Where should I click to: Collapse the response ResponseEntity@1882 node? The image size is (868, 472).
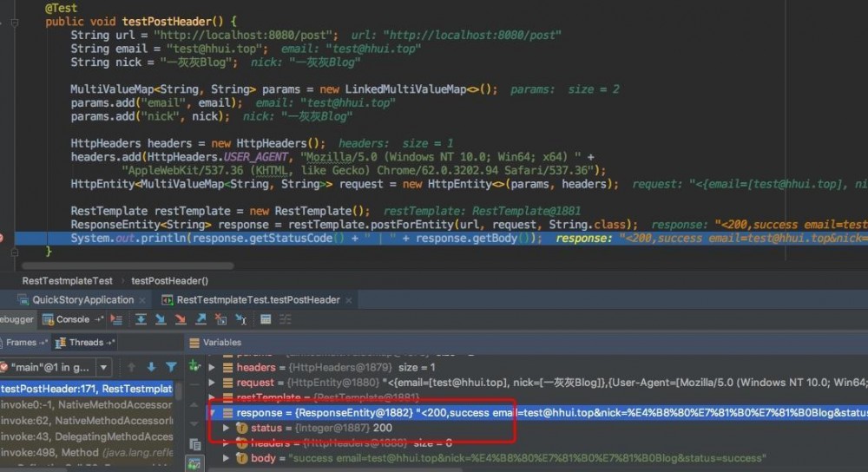(x=212, y=413)
